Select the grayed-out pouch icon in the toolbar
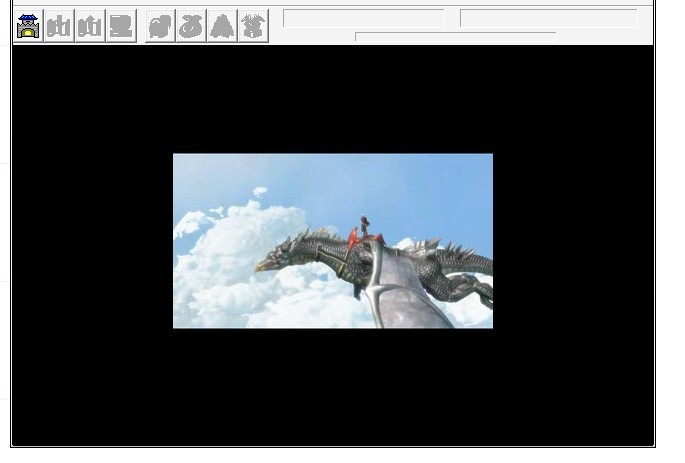The image size is (685, 463). (x=191, y=26)
